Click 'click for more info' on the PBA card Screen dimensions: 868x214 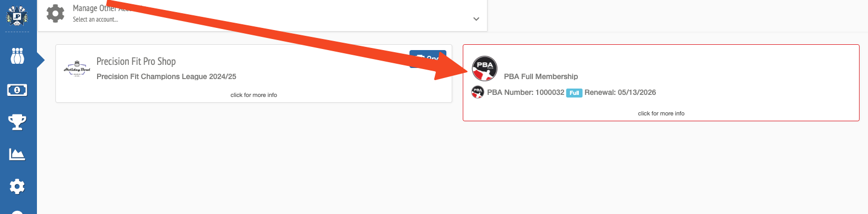point(661,113)
